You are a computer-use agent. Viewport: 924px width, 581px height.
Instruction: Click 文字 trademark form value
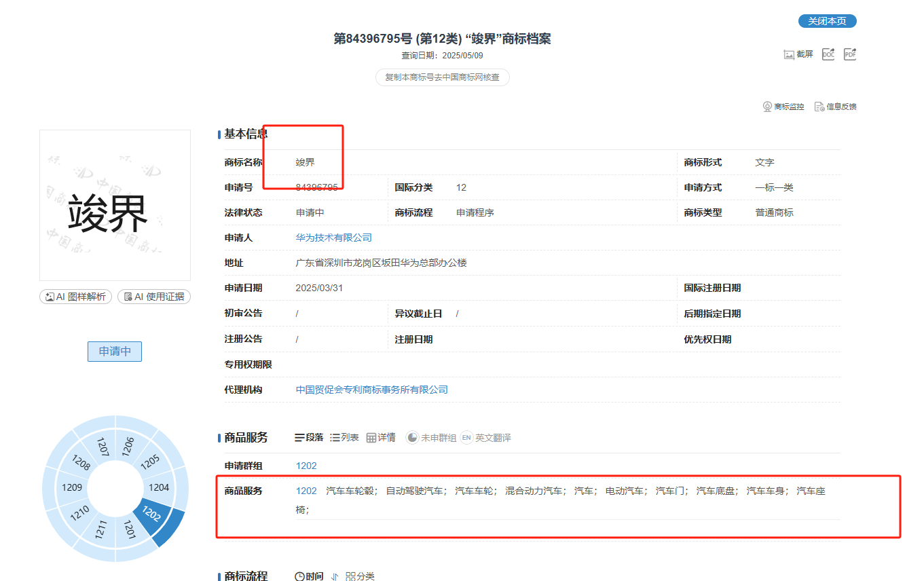coord(764,162)
